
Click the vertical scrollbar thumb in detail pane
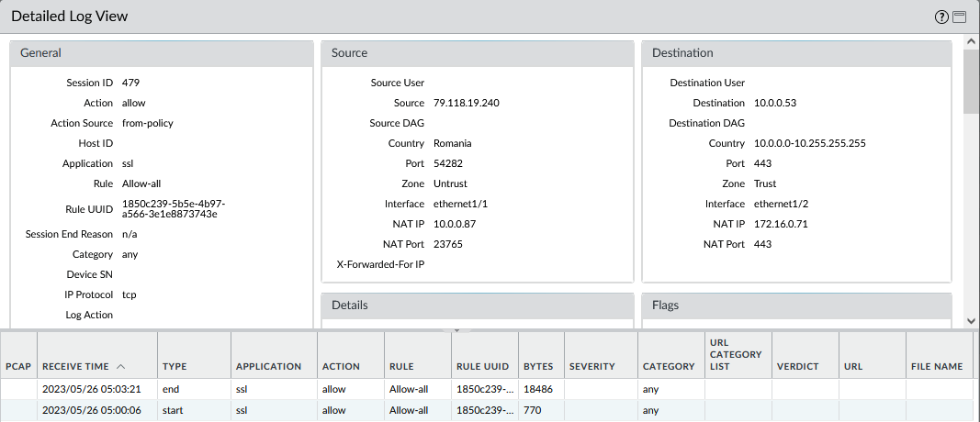[971, 81]
